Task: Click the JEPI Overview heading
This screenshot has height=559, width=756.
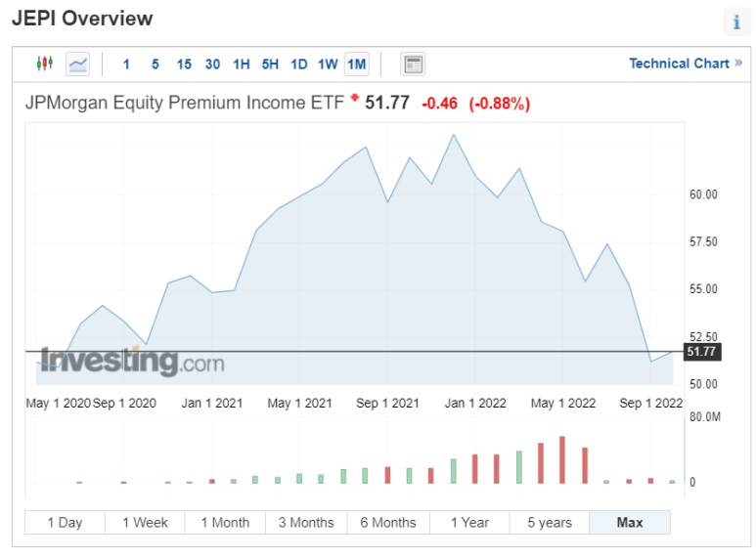Action: coord(82,19)
